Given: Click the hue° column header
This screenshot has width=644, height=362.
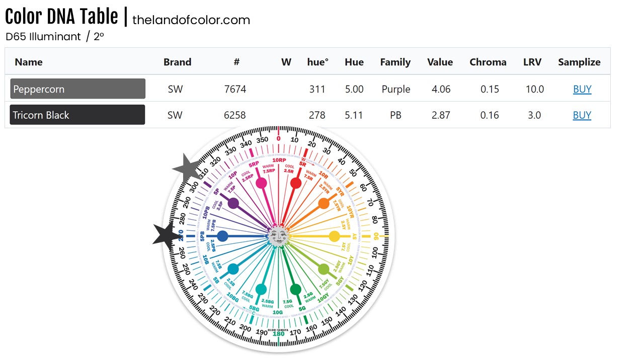Looking at the screenshot, I should click(x=318, y=62).
